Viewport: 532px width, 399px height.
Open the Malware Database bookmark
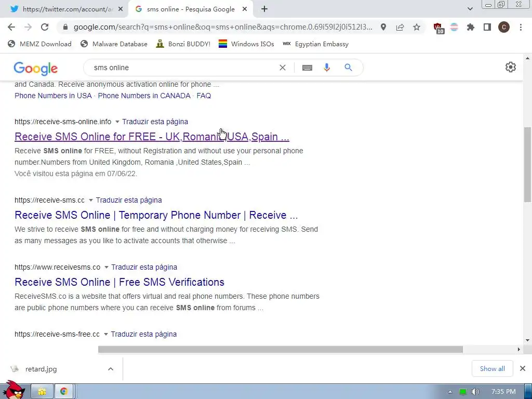pyautogui.click(x=114, y=44)
